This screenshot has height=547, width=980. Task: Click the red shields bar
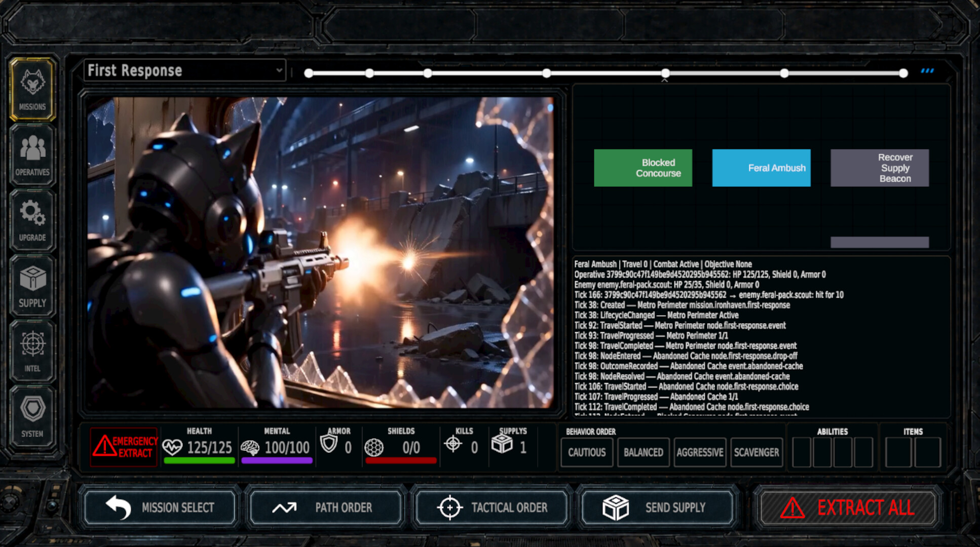401,460
